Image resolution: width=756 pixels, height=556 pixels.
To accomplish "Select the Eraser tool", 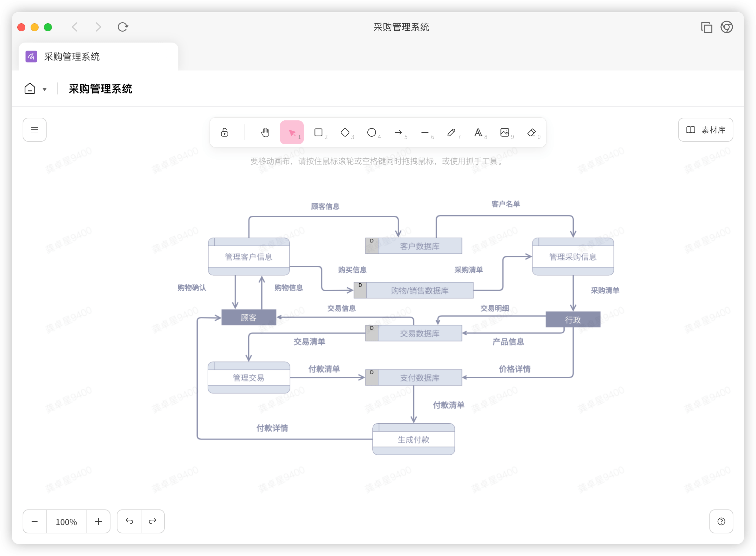I will coord(531,132).
